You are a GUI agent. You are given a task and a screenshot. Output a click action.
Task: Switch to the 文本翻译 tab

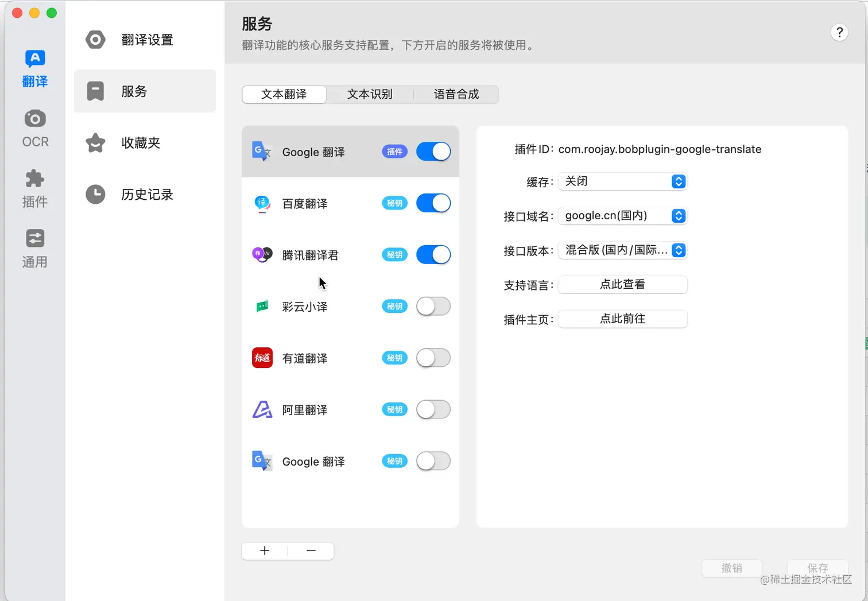[284, 94]
